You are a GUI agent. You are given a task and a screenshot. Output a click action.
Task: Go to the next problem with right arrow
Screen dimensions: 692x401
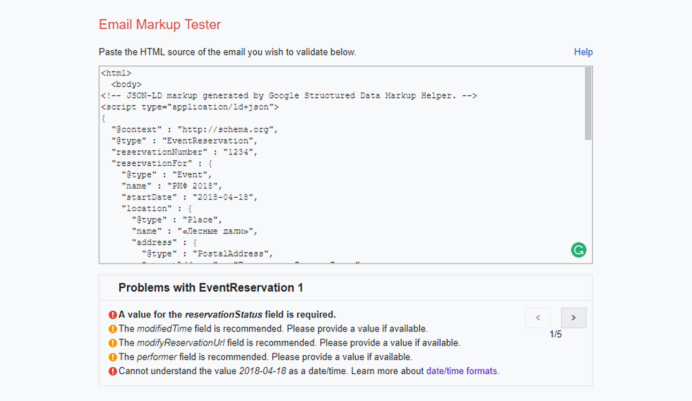tap(573, 318)
